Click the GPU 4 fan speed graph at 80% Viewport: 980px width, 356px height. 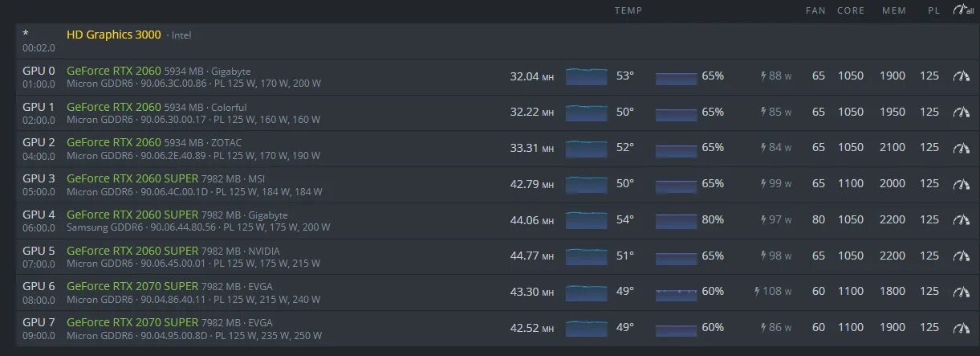pyautogui.click(x=677, y=219)
